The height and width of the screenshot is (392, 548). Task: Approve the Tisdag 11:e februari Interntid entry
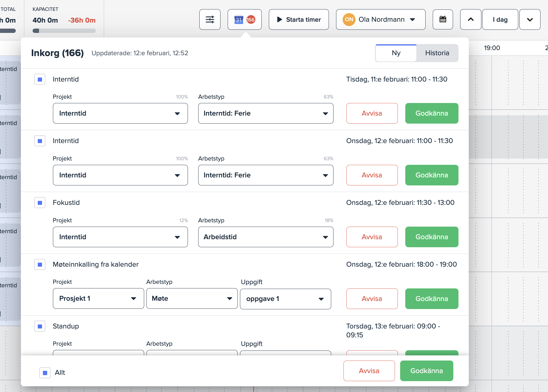pos(432,113)
